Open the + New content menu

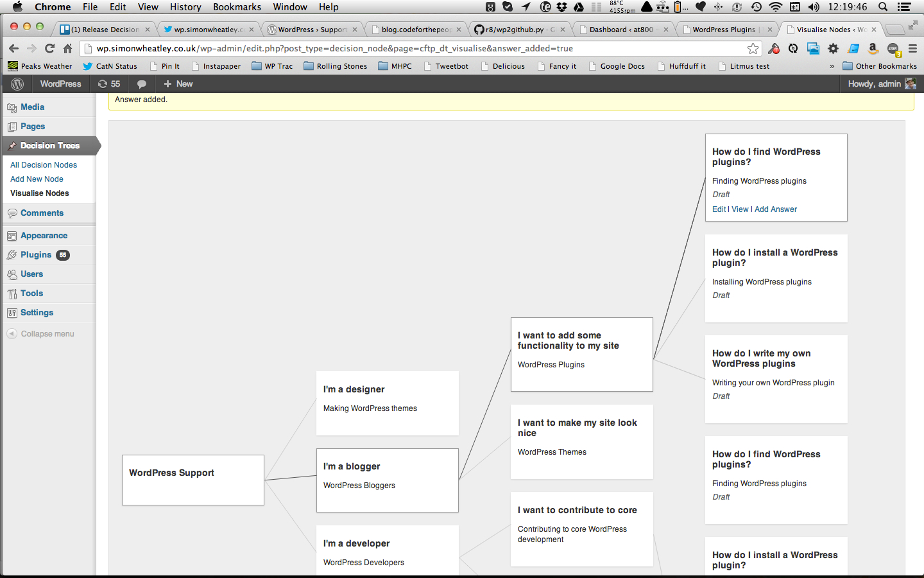point(178,84)
